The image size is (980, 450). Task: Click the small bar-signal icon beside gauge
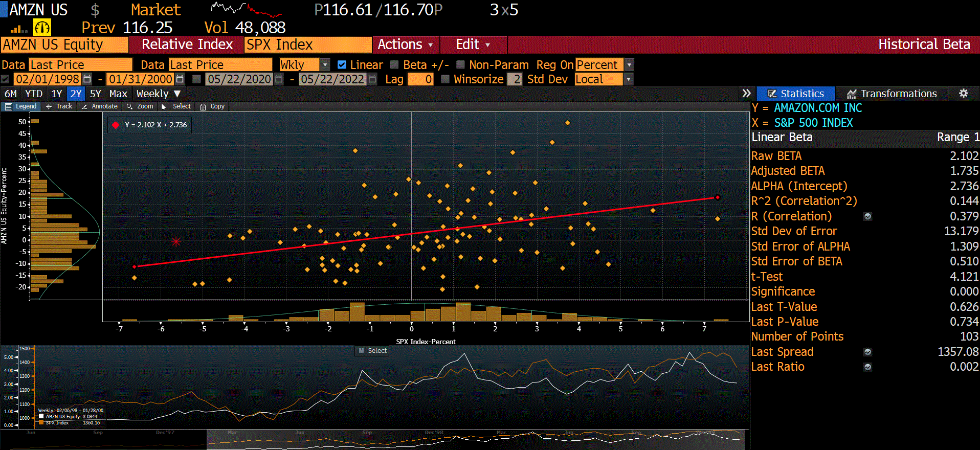click(19, 29)
